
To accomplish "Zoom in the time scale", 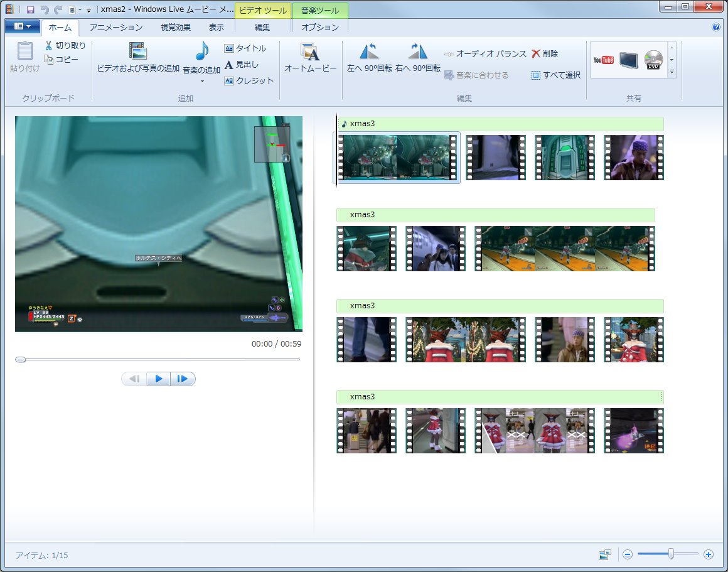I will tap(709, 554).
